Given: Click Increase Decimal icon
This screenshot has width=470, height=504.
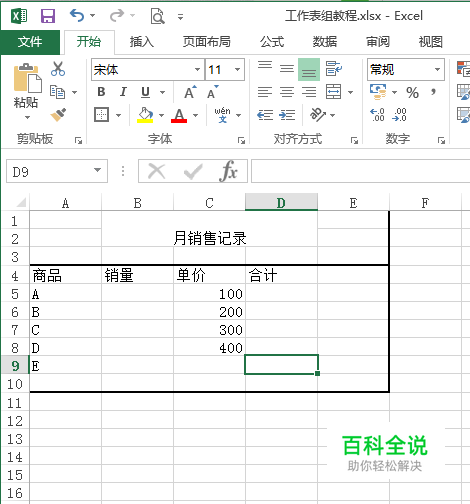Looking at the screenshot, I should pyautogui.click(x=378, y=115).
